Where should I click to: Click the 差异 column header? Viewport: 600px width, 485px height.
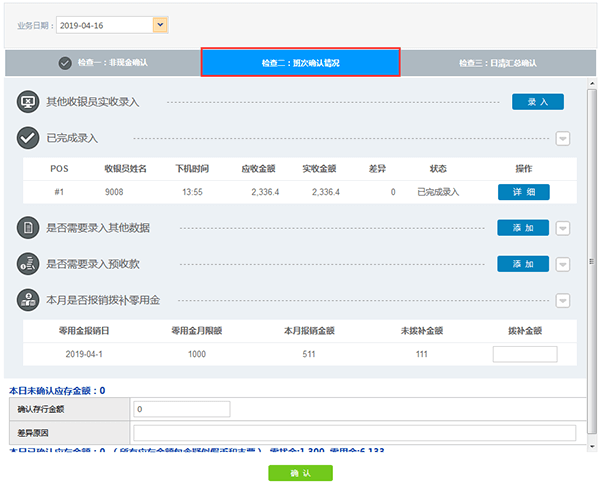click(x=377, y=169)
